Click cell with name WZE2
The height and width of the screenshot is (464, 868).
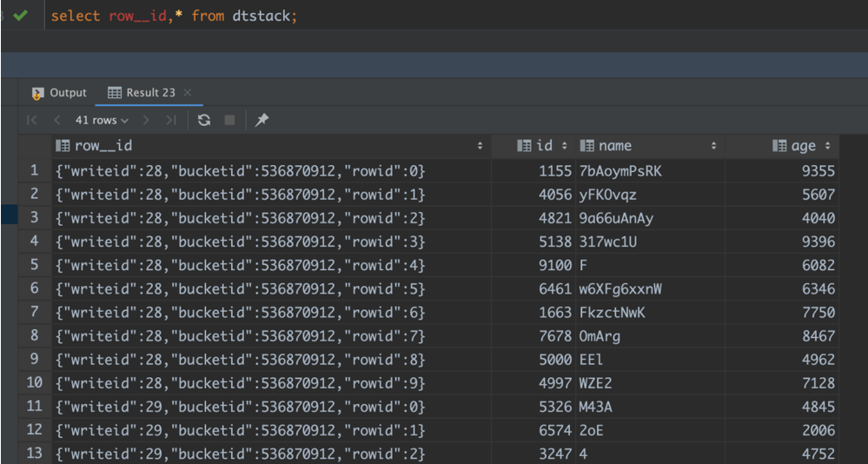[650, 383]
